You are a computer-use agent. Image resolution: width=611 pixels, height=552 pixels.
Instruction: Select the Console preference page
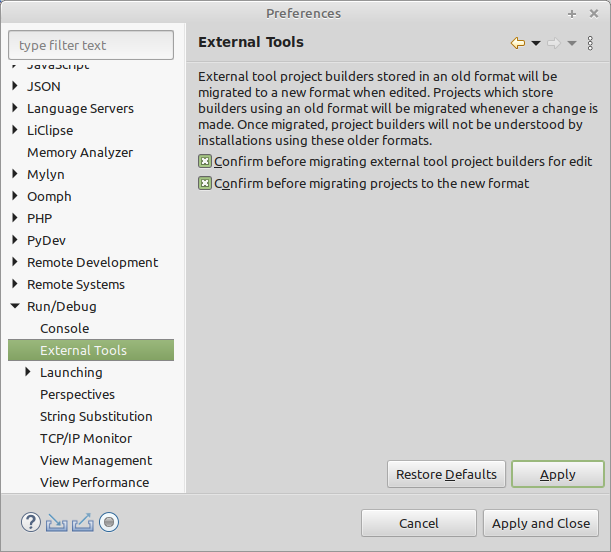64,328
